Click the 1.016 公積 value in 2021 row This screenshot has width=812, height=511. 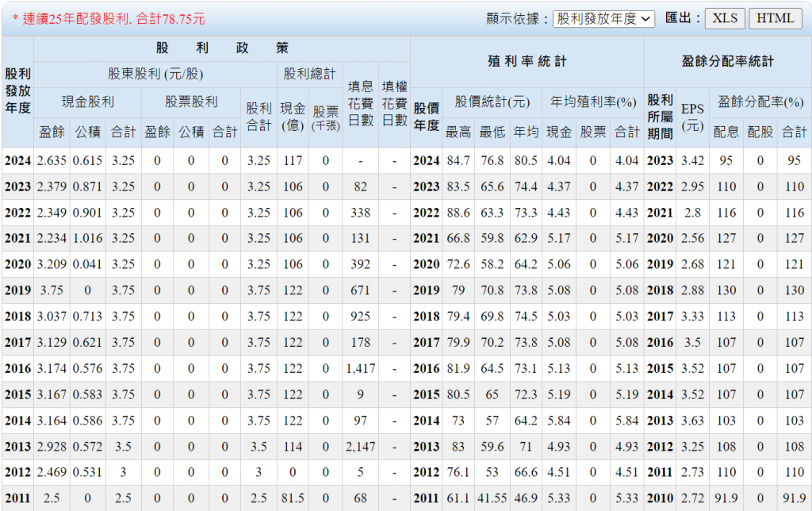pyautogui.click(x=87, y=238)
